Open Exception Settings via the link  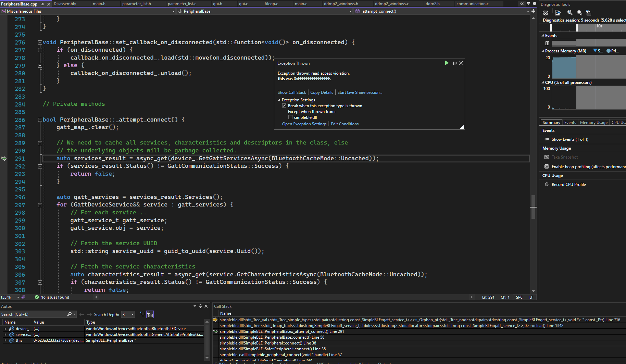pos(304,124)
